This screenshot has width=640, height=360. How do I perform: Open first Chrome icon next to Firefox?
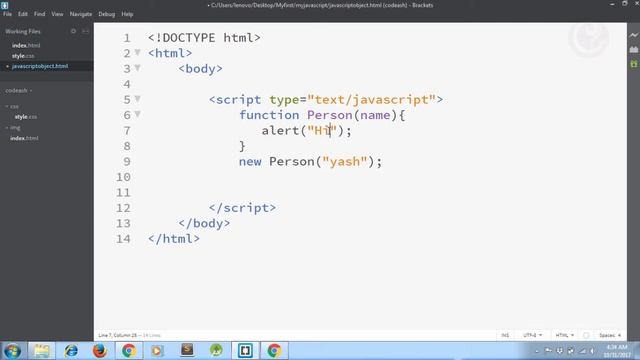[129, 351]
